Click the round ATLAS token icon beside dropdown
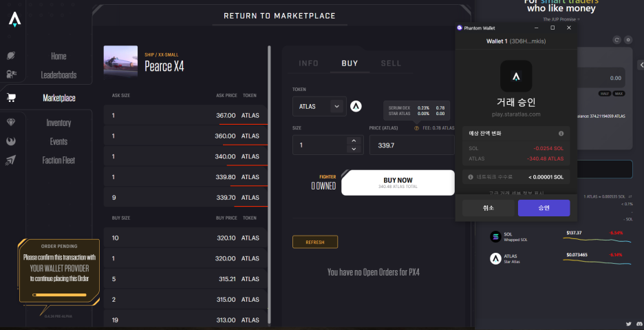This screenshot has width=644, height=330. pos(356,106)
